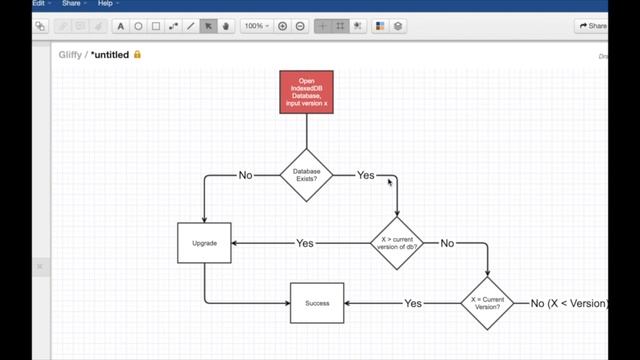640x360 pixels.
Task: Select the Success rectangle
Action: point(317,303)
